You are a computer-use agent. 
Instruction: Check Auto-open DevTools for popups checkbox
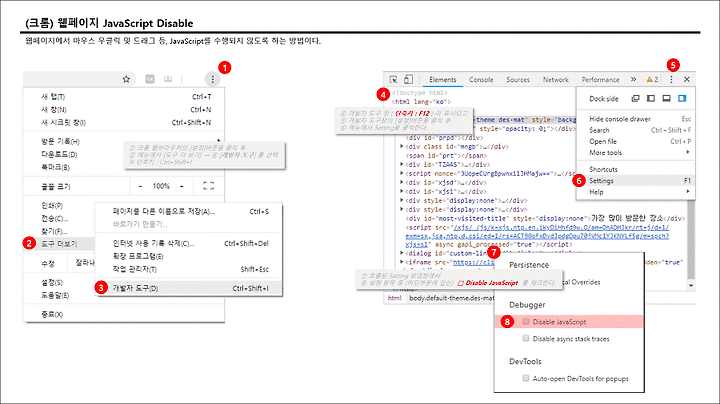click(526, 378)
